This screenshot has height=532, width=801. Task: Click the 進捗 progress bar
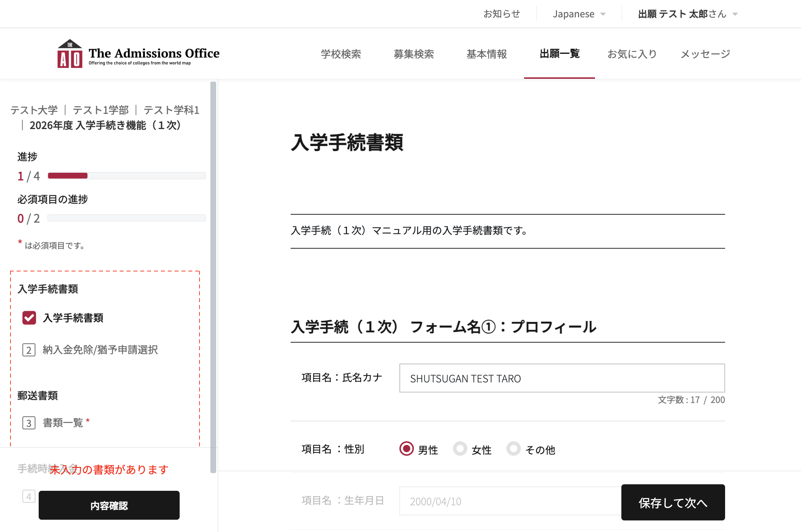[x=127, y=176]
